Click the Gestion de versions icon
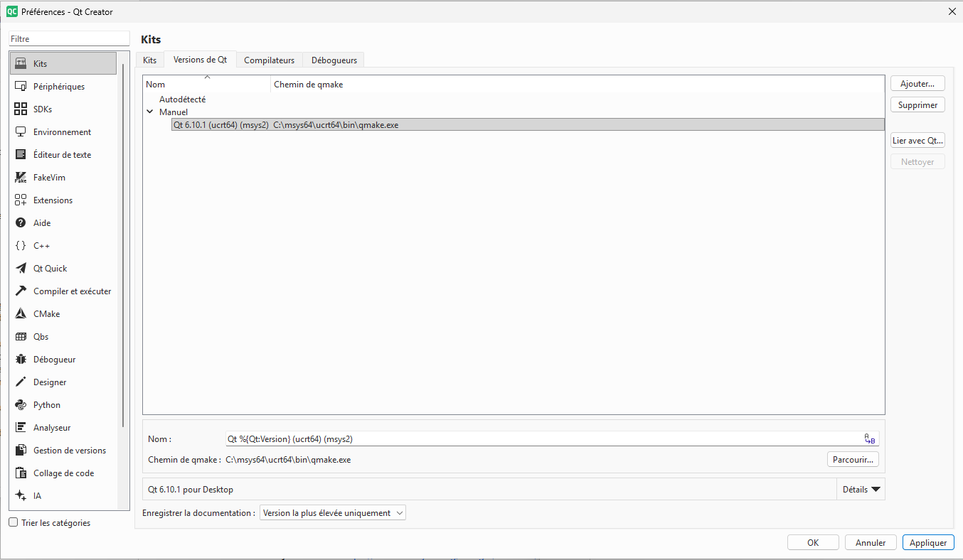 pyautogui.click(x=21, y=450)
